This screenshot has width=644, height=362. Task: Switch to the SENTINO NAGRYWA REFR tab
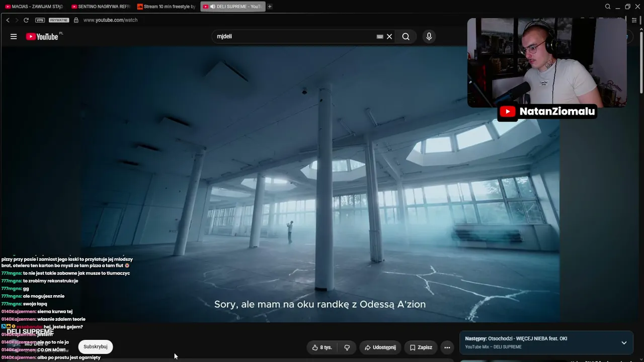point(100,7)
